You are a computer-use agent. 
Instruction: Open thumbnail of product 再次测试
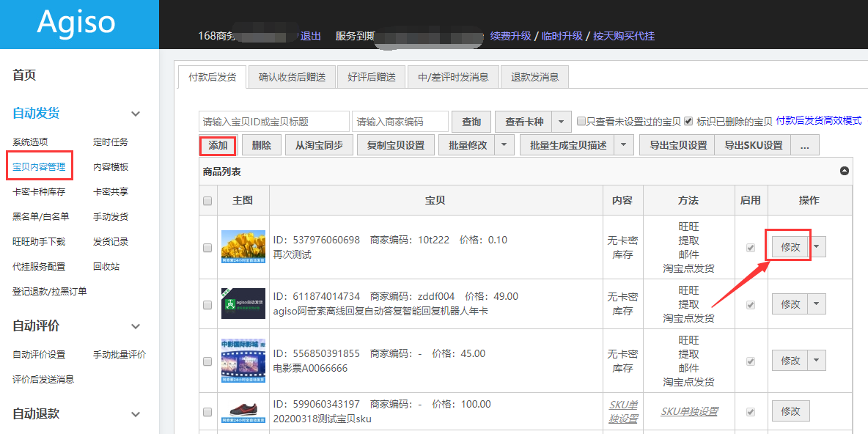[243, 247]
